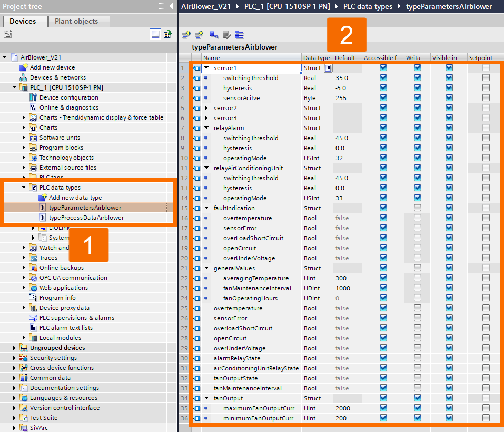
Task: Check Setpoint checkbox for averagingTemperature row
Action: tap(486, 278)
